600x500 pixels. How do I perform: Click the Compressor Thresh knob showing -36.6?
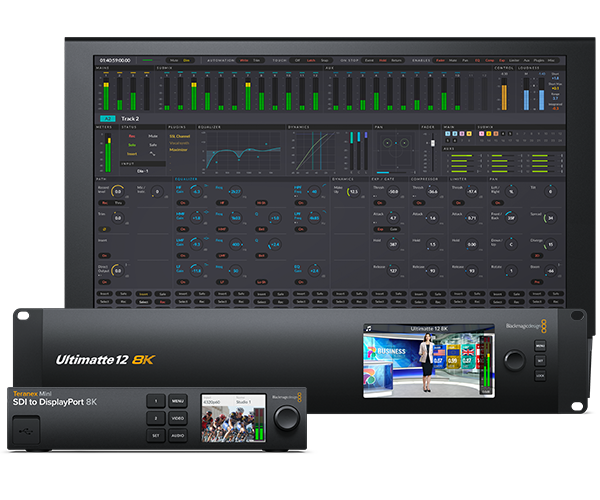pyautogui.click(x=433, y=191)
